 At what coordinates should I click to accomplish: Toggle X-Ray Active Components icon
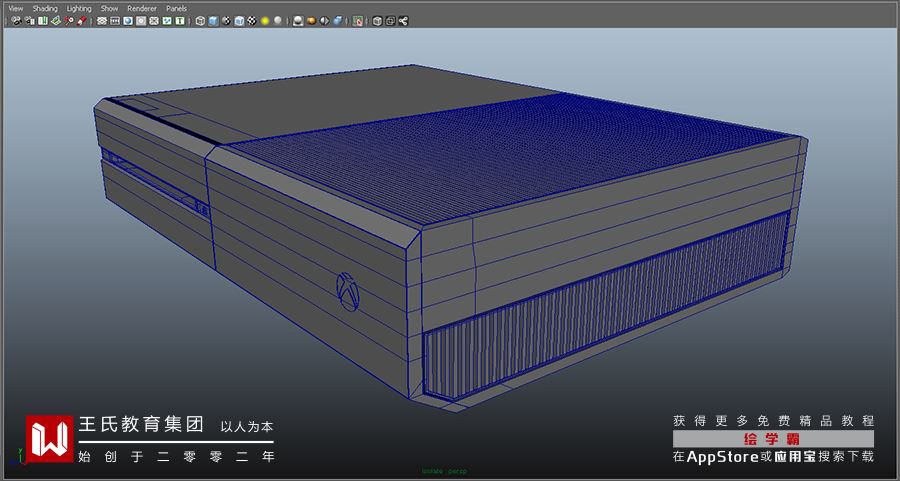coord(390,21)
